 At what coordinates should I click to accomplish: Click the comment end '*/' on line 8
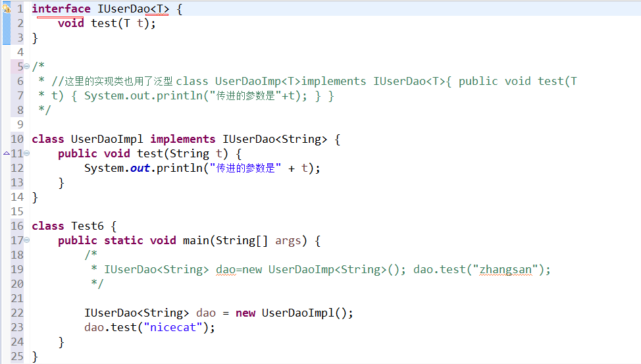pyautogui.click(x=45, y=110)
